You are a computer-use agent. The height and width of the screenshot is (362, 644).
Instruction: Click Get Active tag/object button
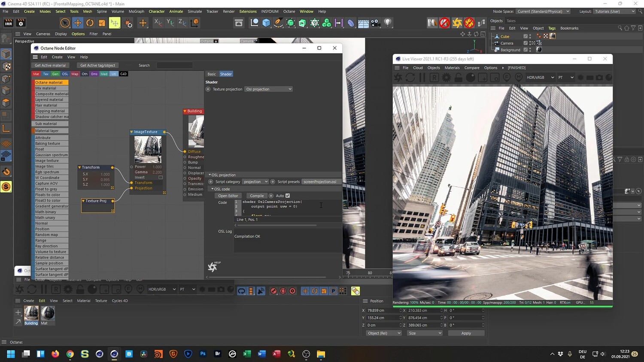(x=98, y=66)
